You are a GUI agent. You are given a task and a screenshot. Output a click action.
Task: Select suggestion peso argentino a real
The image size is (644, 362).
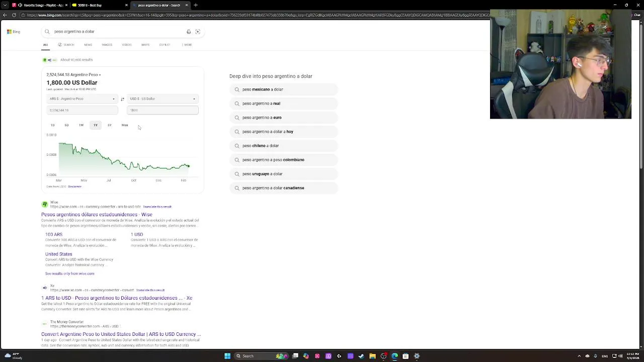tap(284, 104)
